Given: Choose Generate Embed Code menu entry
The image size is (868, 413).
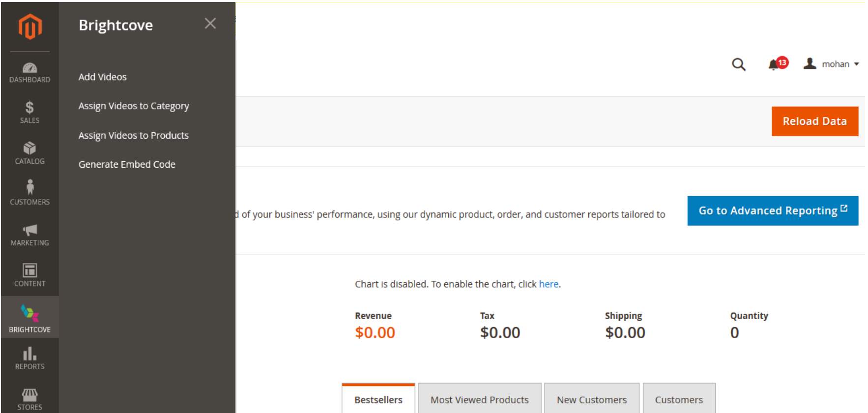Looking at the screenshot, I should pos(127,165).
